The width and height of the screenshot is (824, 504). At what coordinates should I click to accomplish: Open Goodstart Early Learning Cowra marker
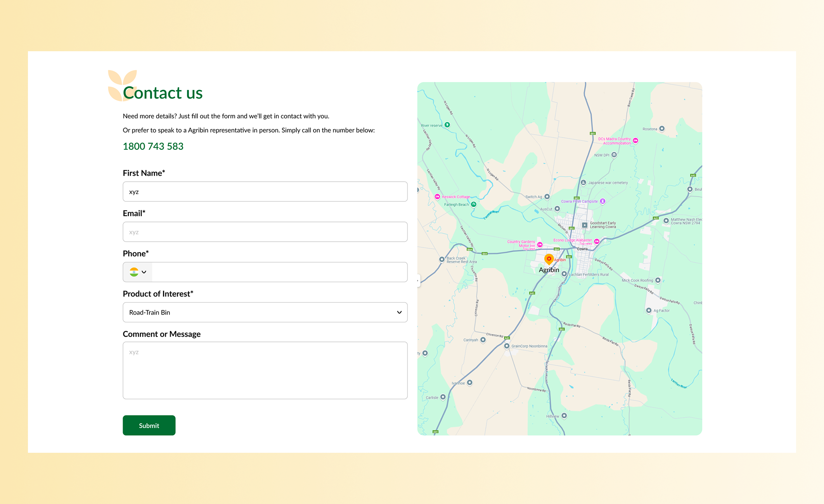(x=585, y=225)
